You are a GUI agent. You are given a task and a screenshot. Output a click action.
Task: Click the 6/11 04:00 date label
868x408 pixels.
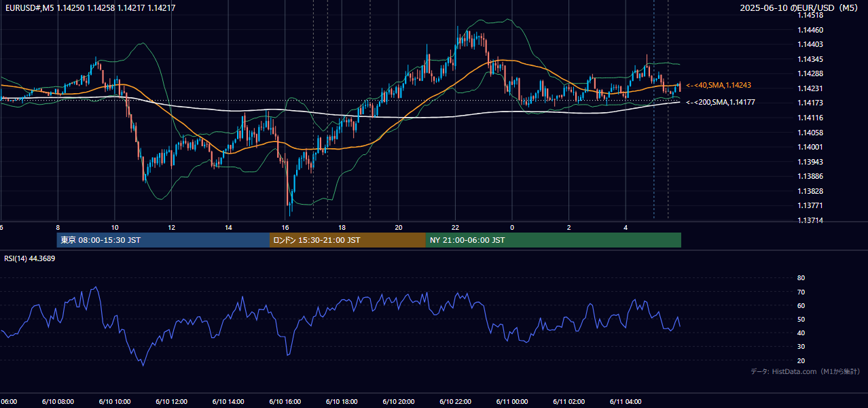click(x=626, y=402)
